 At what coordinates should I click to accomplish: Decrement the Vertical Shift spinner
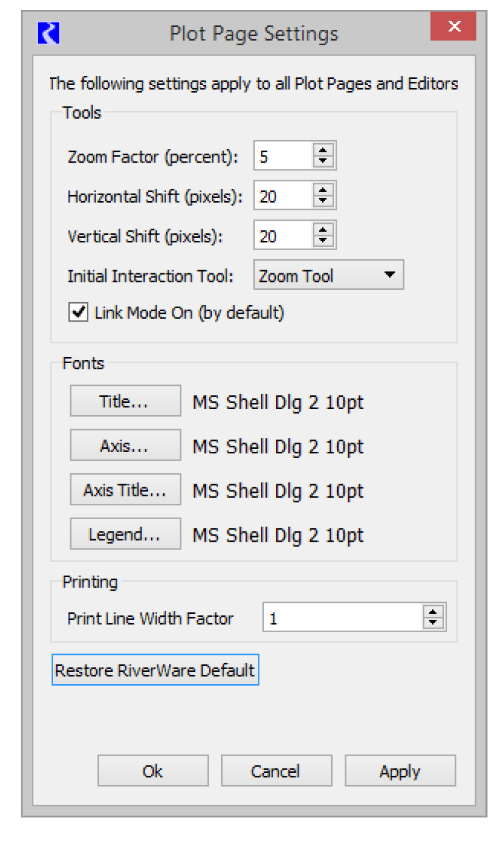coord(323,242)
